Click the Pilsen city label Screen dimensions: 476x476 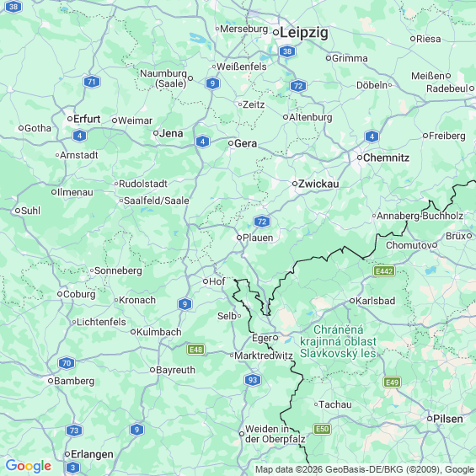448,419
